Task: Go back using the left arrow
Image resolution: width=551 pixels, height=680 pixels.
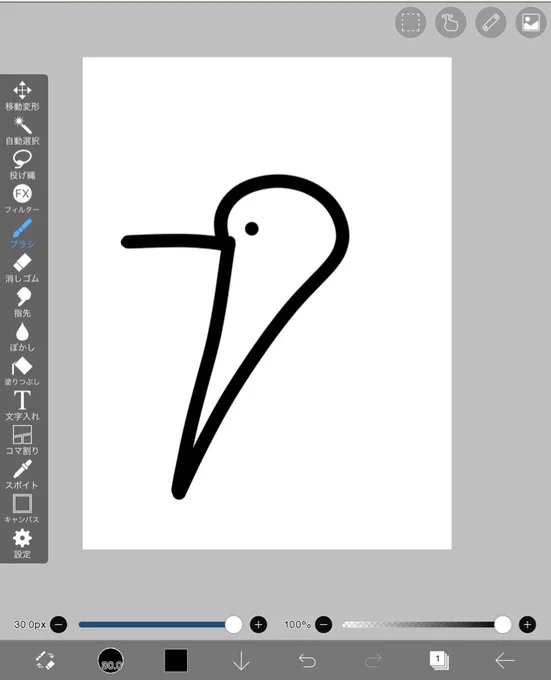Action: pos(505,660)
